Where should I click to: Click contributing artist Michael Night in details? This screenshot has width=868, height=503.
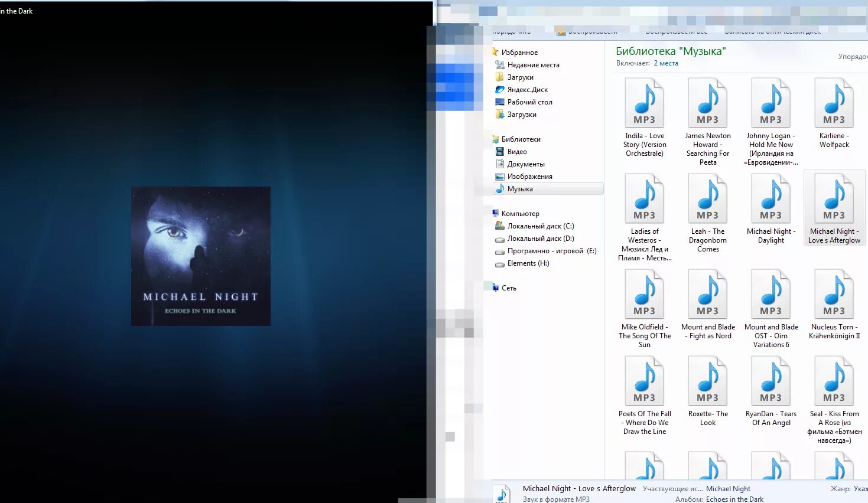(728, 489)
